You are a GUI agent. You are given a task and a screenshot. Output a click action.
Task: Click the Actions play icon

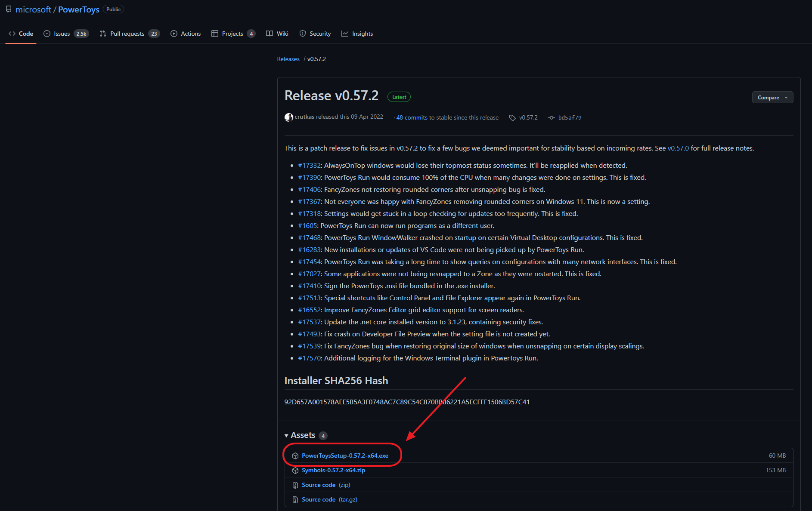(174, 34)
